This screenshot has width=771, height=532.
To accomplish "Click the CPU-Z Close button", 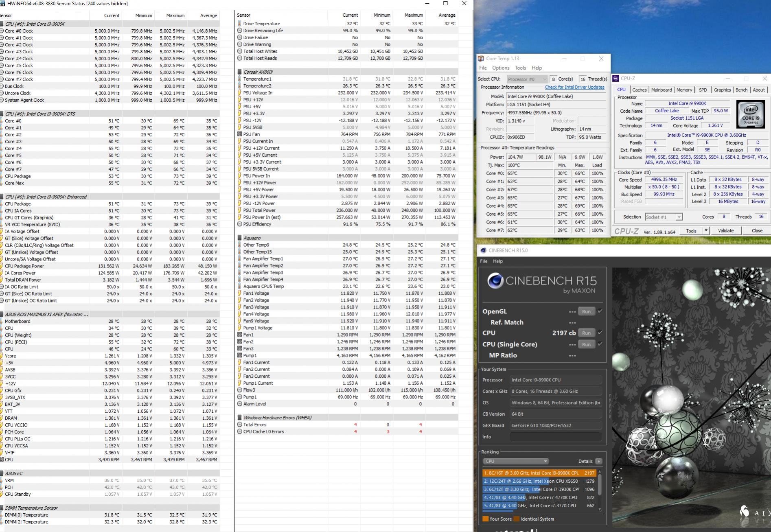I will [x=757, y=231].
